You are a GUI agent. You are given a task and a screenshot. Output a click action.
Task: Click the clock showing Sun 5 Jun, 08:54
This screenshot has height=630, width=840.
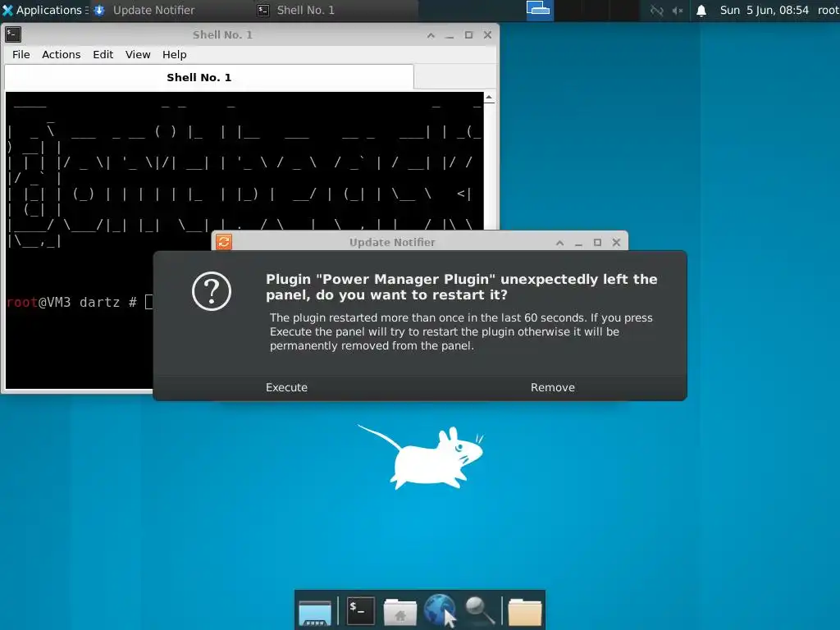[764, 10]
